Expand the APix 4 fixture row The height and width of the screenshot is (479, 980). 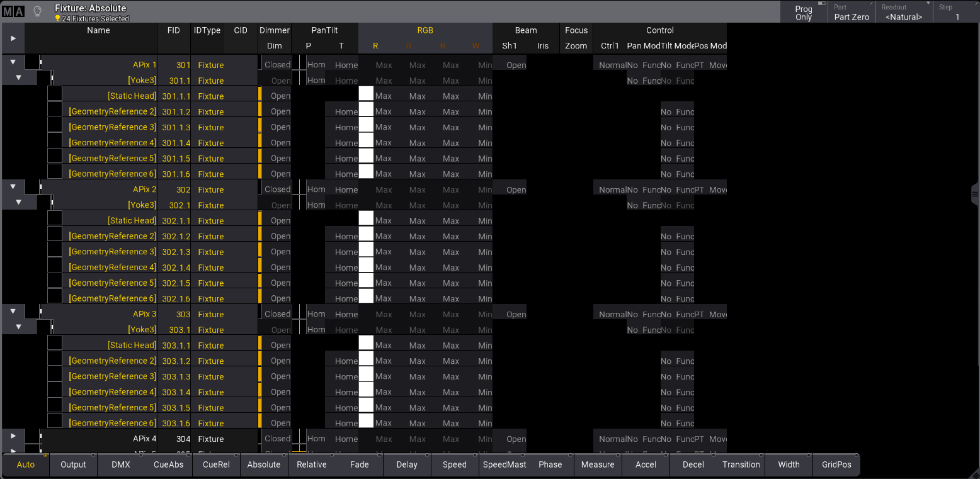[x=13, y=436]
